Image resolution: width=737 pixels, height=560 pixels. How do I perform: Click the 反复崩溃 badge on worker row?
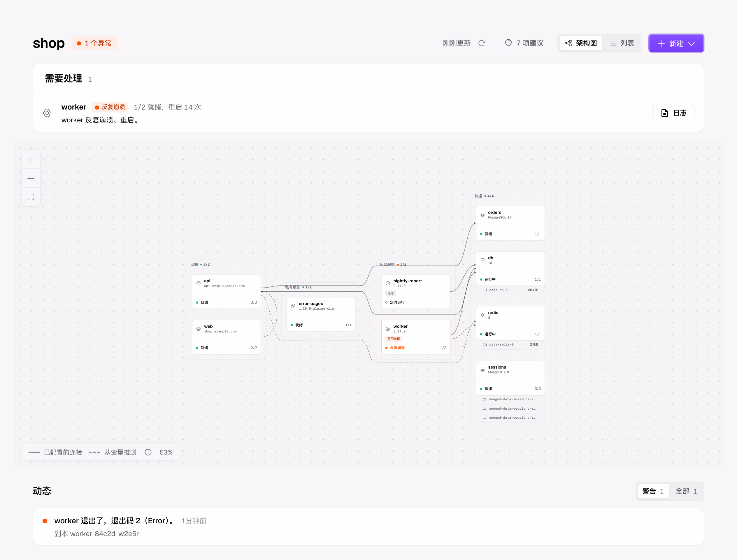tap(110, 107)
